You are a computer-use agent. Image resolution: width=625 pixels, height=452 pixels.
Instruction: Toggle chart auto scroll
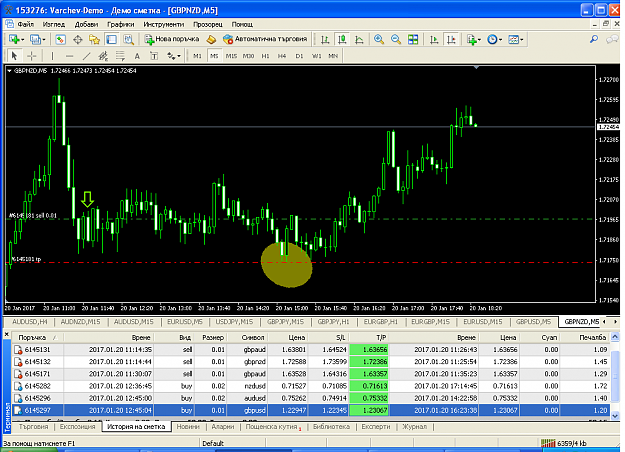pyautogui.click(x=434, y=39)
